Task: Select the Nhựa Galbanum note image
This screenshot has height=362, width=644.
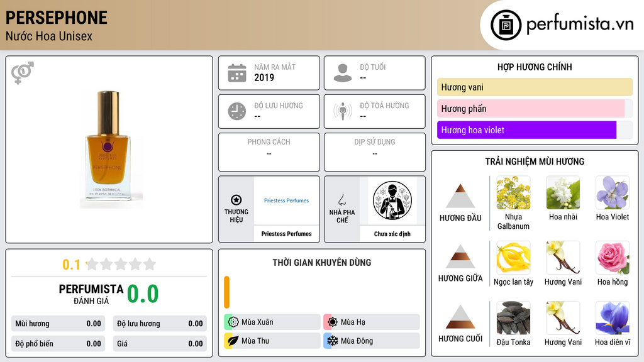Action: pos(513,192)
